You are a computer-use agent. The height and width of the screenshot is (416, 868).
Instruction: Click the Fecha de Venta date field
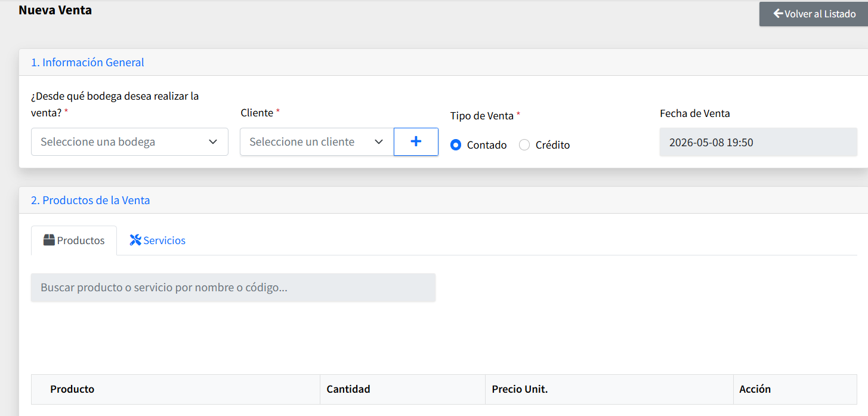[758, 142]
